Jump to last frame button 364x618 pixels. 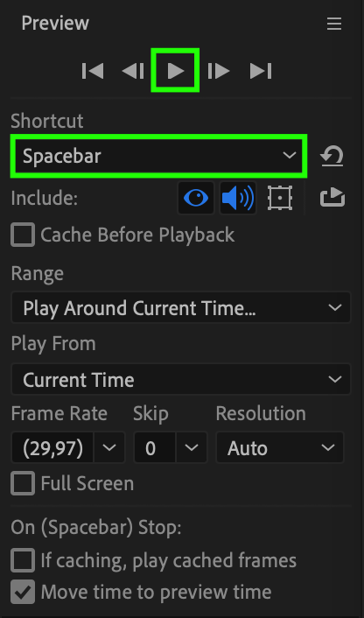261,71
